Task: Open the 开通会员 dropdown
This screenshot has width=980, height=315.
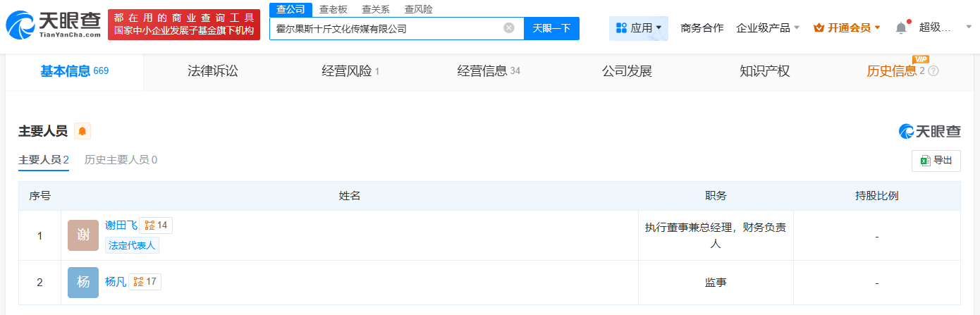Action: pyautogui.click(x=847, y=28)
